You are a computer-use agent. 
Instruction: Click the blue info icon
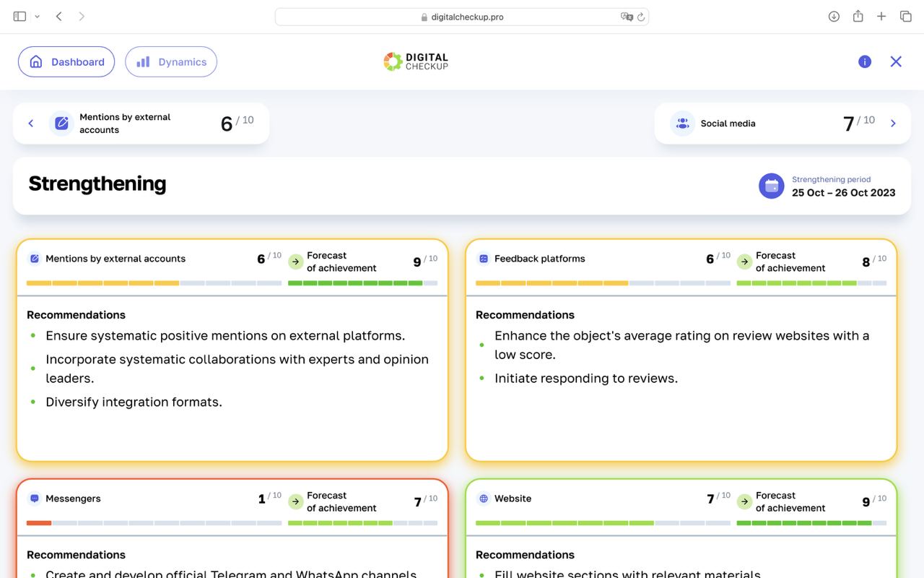864,62
